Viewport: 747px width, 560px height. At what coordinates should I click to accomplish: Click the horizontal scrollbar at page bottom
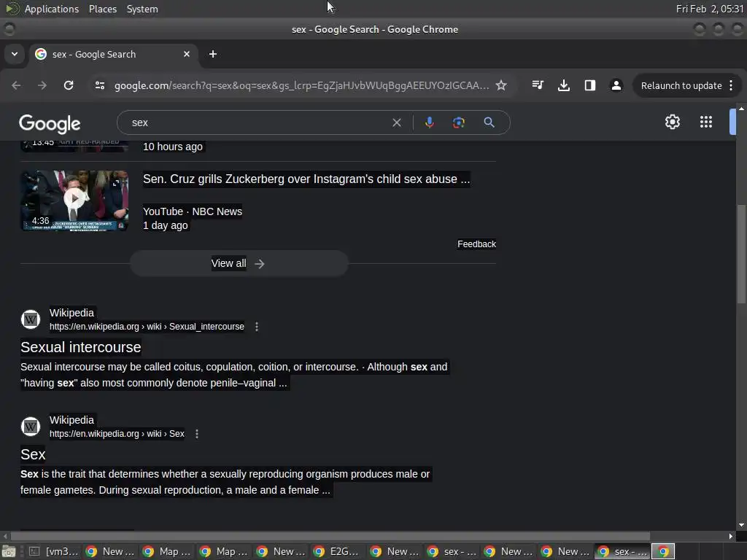coord(330,536)
